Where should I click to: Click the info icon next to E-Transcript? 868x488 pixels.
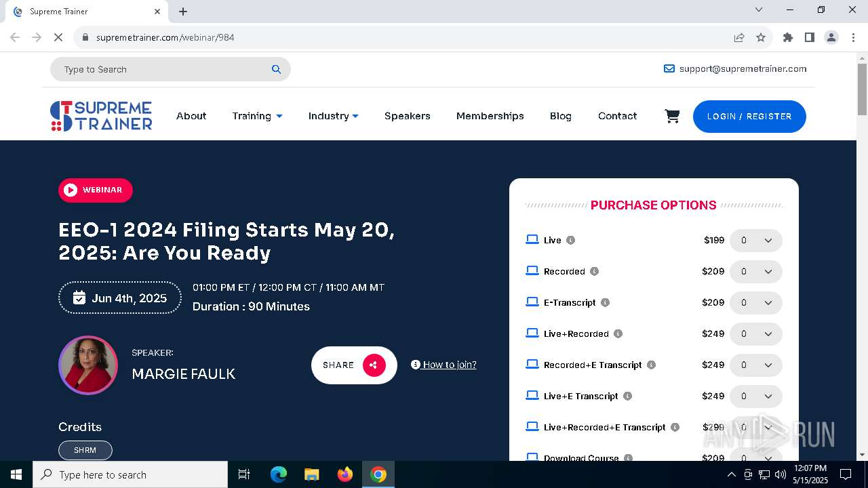point(605,302)
